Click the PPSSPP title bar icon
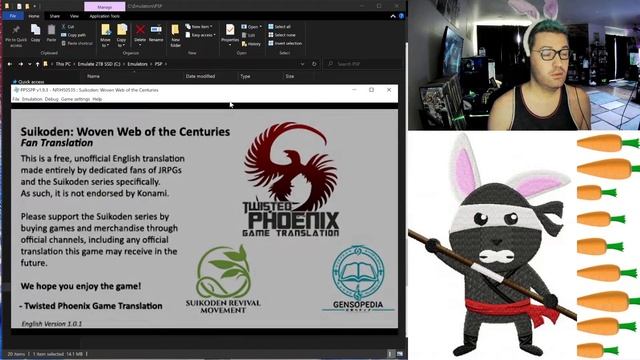Viewport: 640px width, 360px height. 16,90
